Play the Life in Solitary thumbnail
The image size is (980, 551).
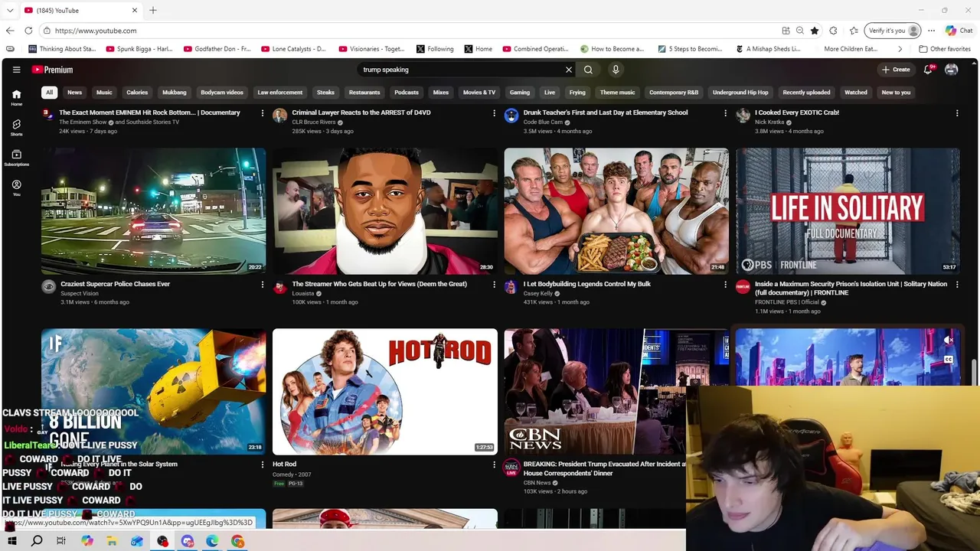tap(848, 211)
